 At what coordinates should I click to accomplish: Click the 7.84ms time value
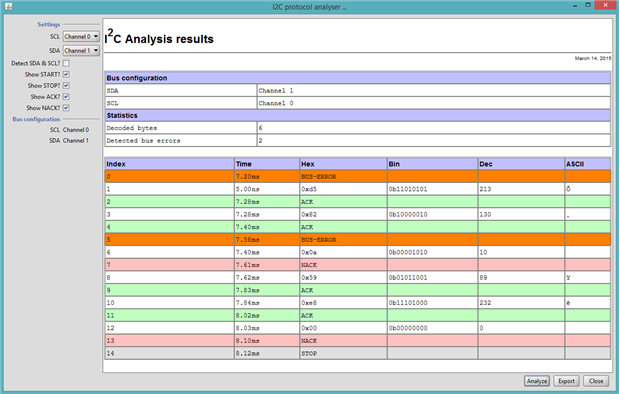248,303
